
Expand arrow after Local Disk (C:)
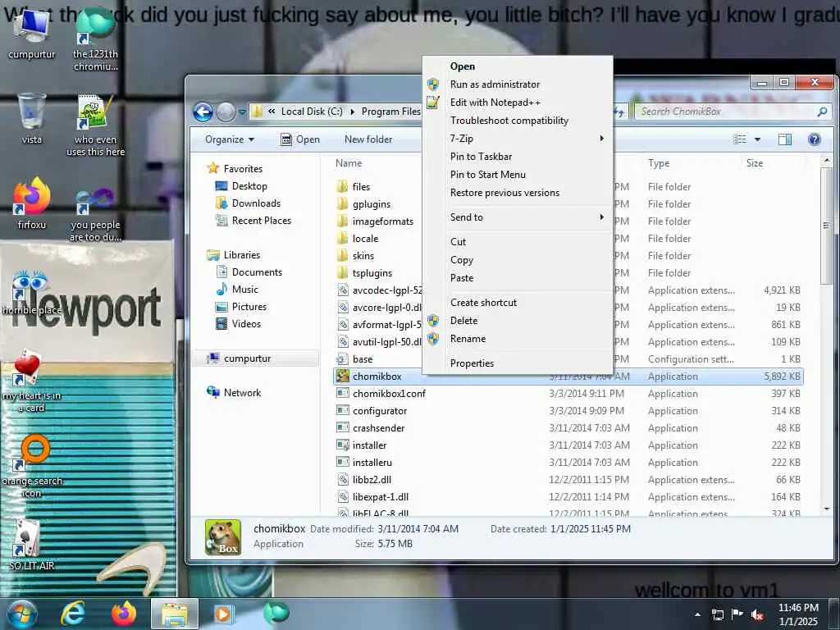(x=352, y=112)
